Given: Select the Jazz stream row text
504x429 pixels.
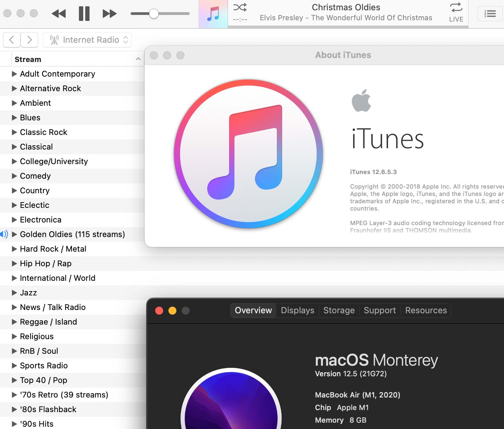Looking at the screenshot, I should pyautogui.click(x=29, y=293).
